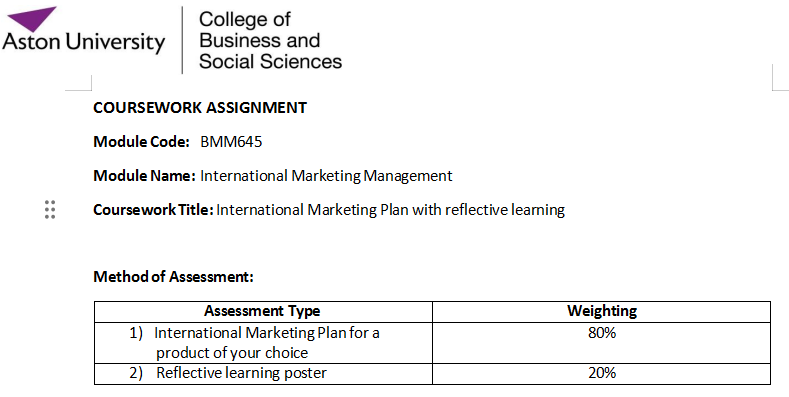Click the Assessment Type column header
The height and width of the screenshot is (397, 789).
click(263, 311)
